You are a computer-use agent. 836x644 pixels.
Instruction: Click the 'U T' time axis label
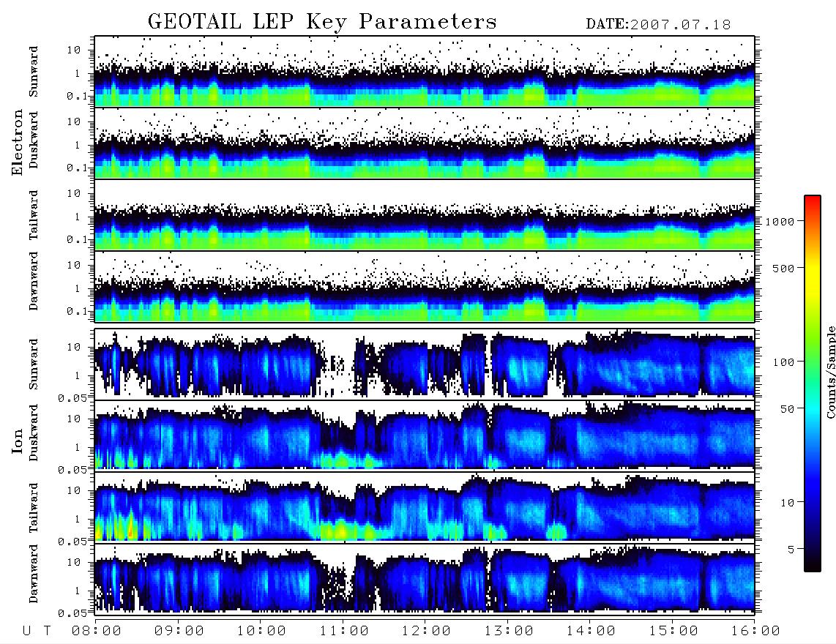(x=37, y=631)
